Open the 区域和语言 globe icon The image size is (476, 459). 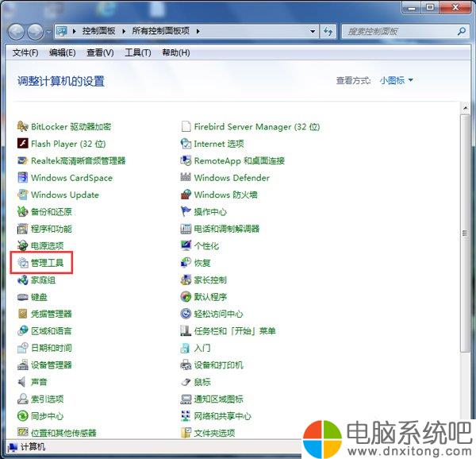(23, 331)
